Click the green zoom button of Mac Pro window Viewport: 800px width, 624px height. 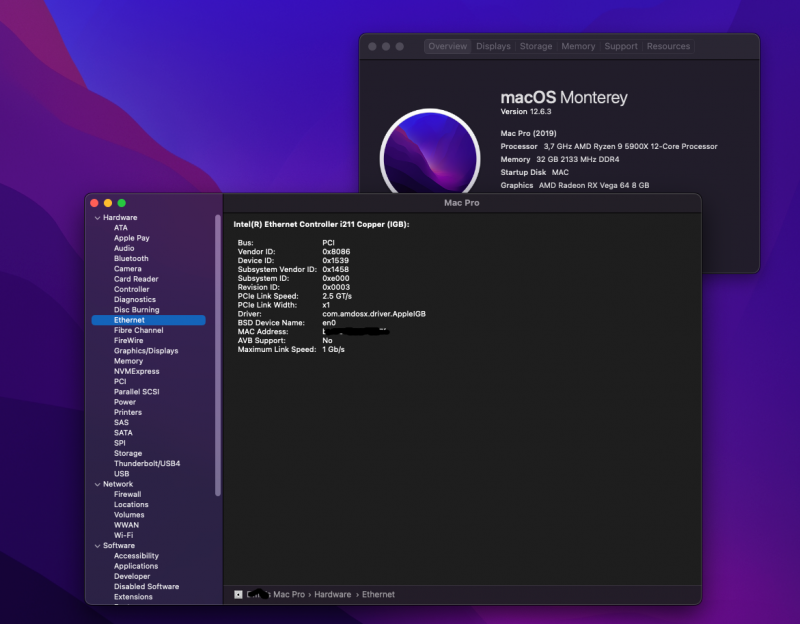click(x=122, y=203)
